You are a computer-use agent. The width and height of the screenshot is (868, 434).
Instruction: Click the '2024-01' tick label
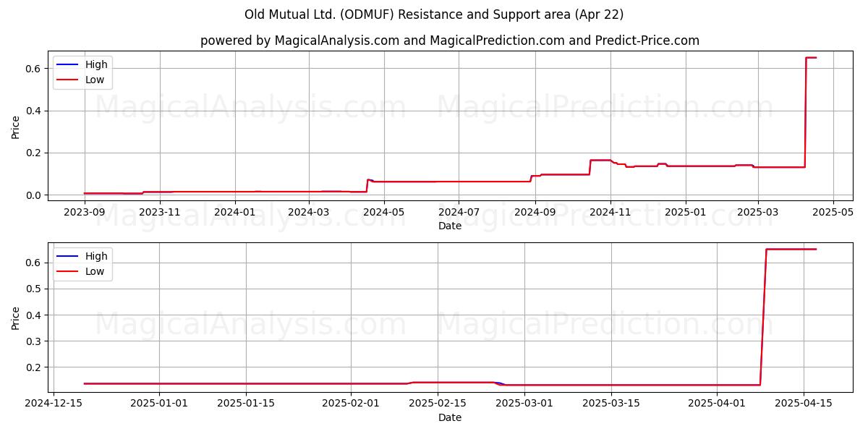tap(234, 213)
